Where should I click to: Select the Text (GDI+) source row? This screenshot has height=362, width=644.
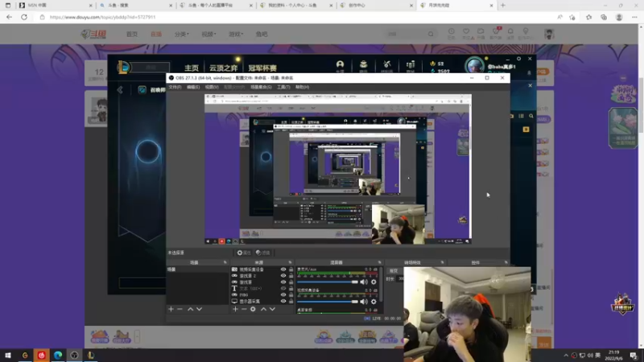(262, 289)
